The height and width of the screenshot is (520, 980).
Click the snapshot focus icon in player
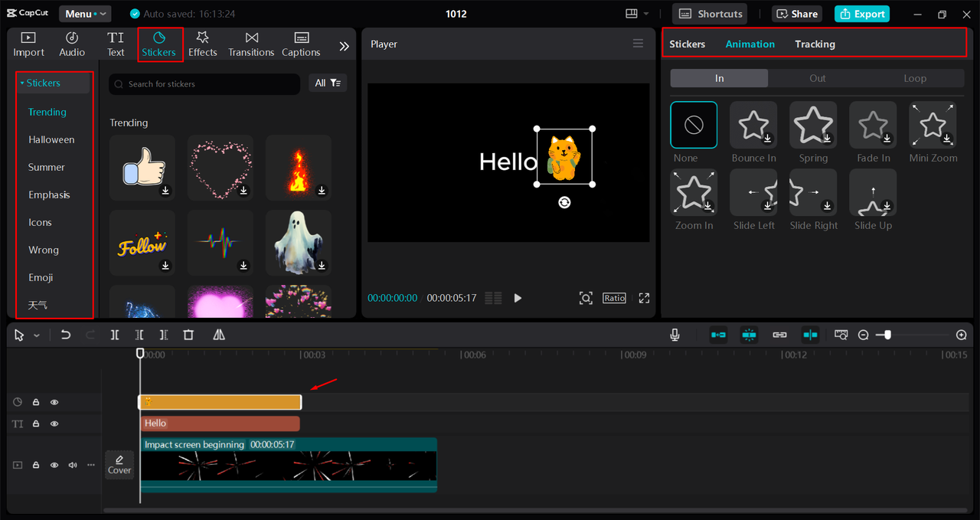(586, 298)
